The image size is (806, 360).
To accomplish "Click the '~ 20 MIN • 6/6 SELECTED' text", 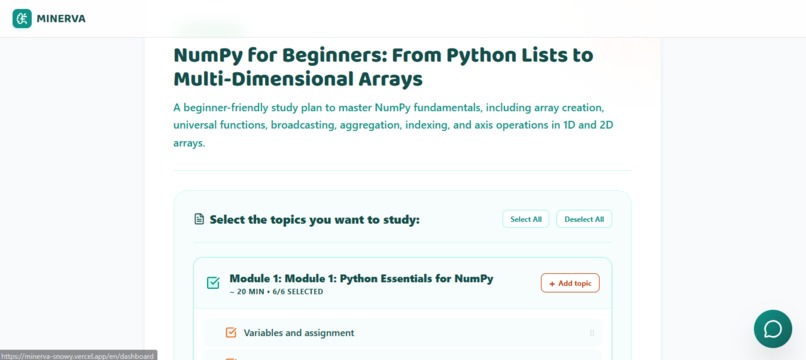I will pos(276,292).
